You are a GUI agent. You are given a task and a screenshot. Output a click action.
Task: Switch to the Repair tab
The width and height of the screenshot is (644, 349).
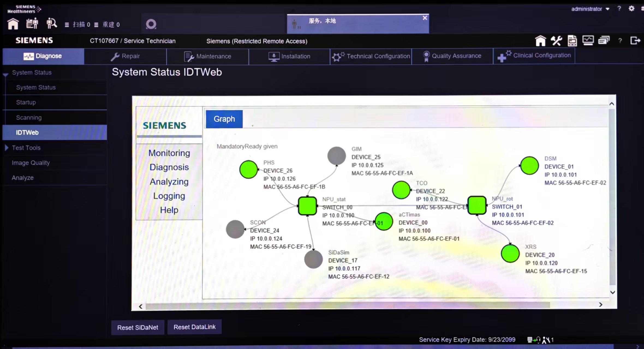[126, 56]
